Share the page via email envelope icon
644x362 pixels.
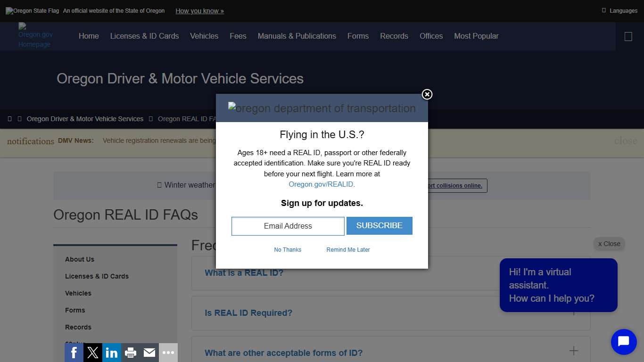(x=149, y=352)
